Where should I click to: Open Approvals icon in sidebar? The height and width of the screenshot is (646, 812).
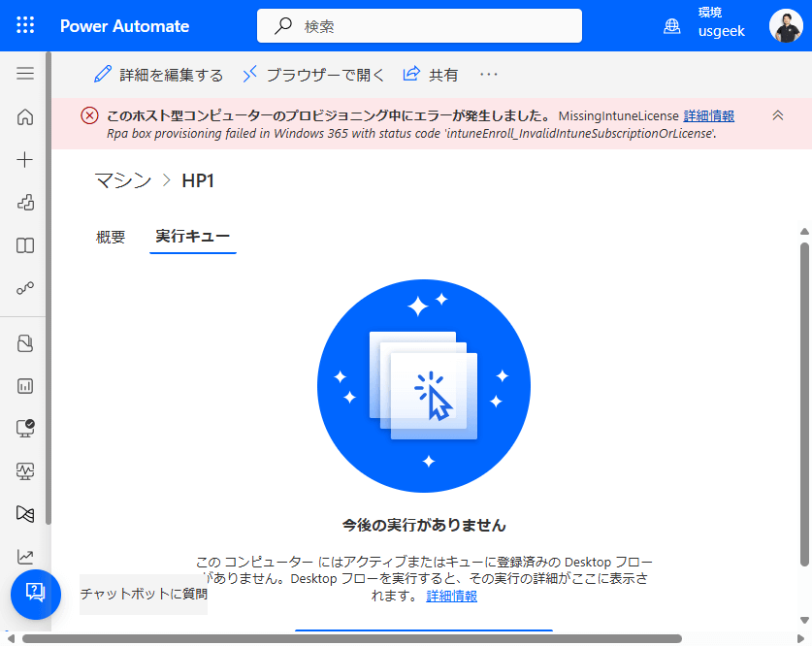point(25,343)
